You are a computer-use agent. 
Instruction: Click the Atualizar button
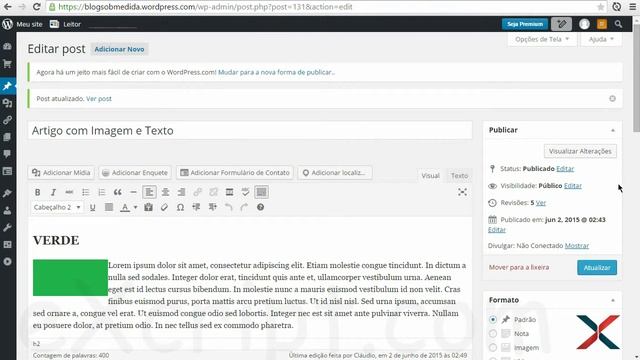597,268
